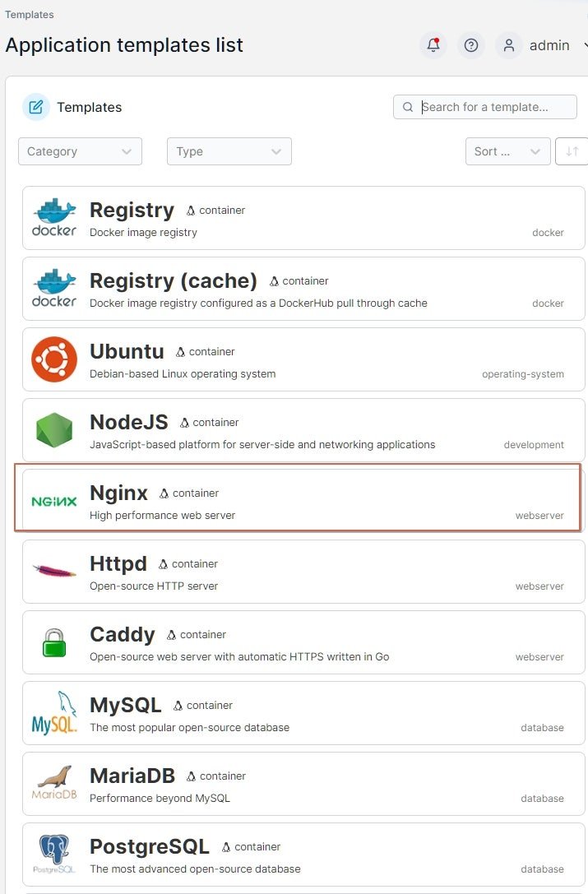
Task: Open the Type filter dropdown
Action: (229, 151)
